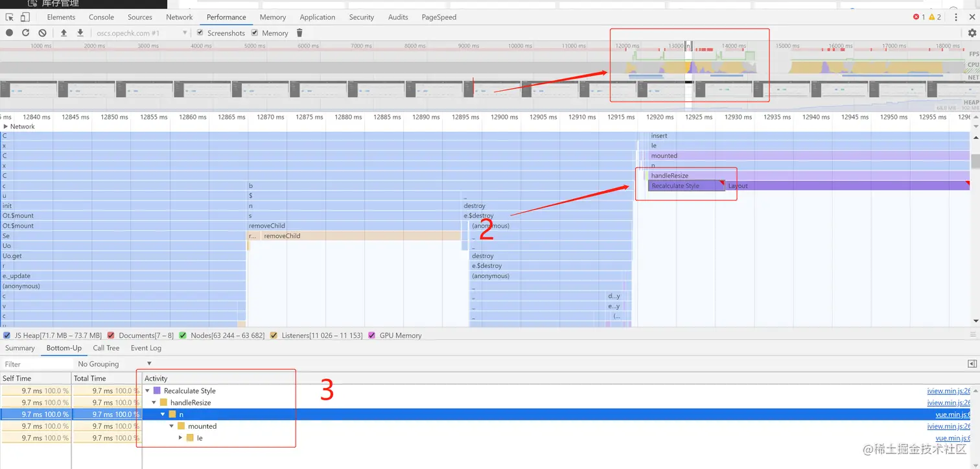Open vue.min.js link on le row
The image size is (980, 469).
[x=953, y=438]
